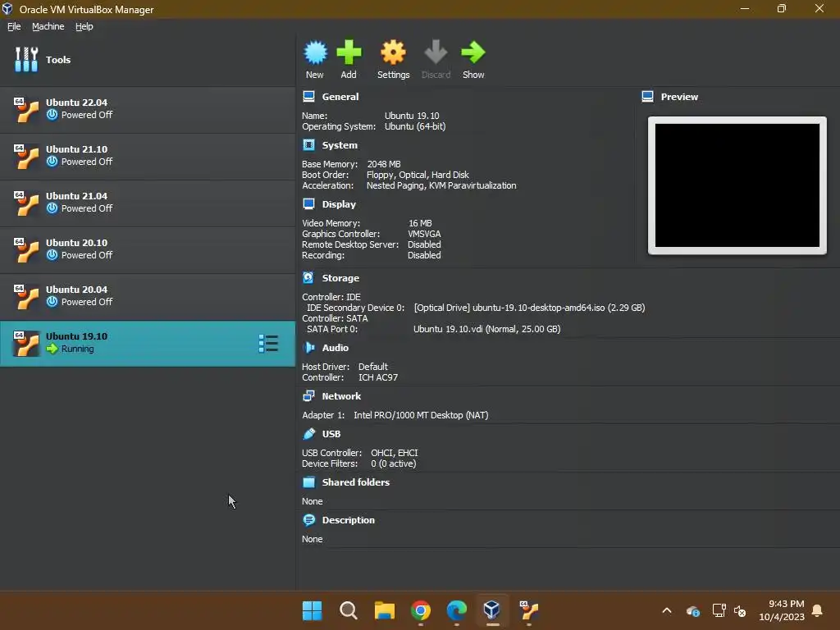Open the Machine menu
This screenshot has height=630, width=840.
pos(48,26)
